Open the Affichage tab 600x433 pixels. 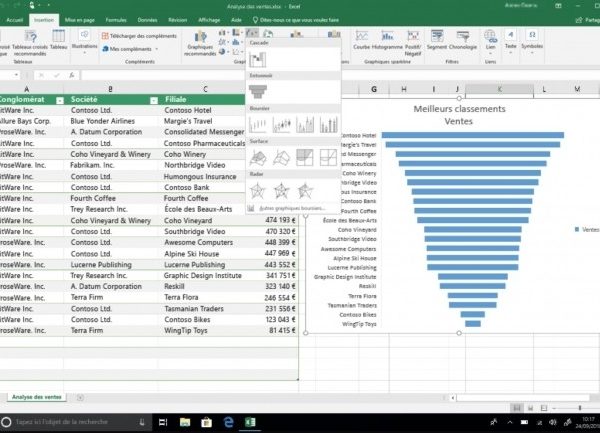pyautogui.click(x=209, y=20)
